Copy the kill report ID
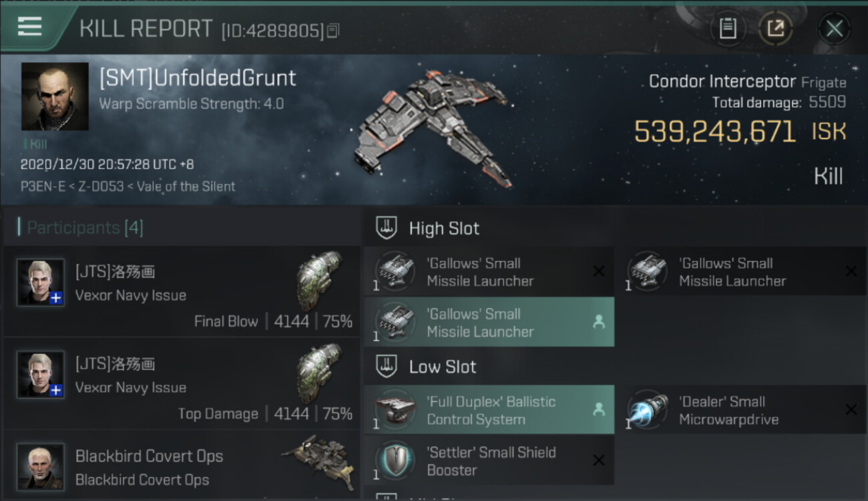Image resolution: width=868 pixels, height=501 pixels. 333,31
